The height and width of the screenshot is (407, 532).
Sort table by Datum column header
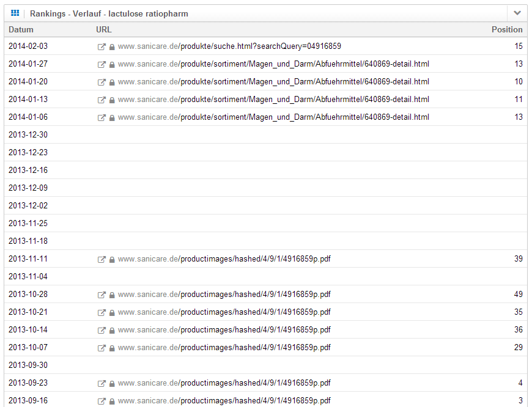(21, 29)
